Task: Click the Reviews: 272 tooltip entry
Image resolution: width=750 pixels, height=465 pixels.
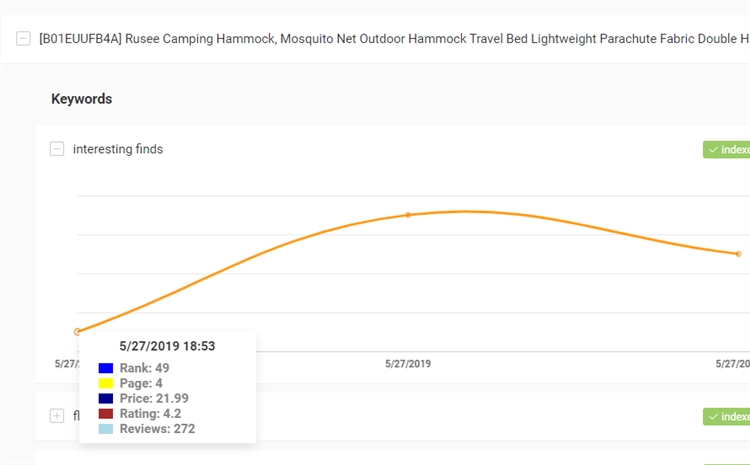Action: point(157,428)
